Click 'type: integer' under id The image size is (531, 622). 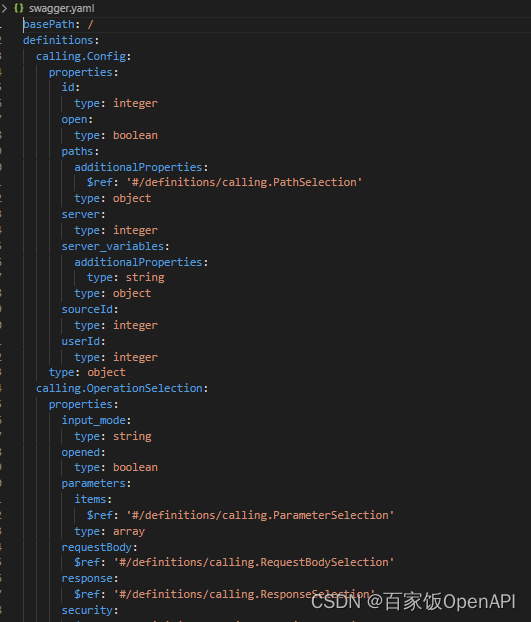click(x=116, y=104)
